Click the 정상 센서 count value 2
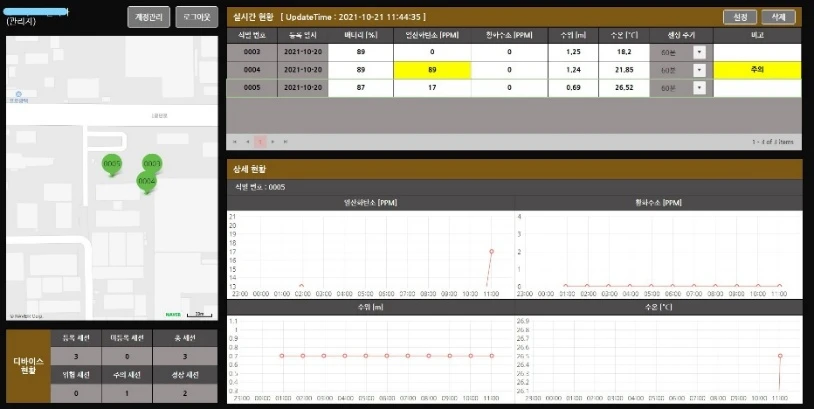Image resolution: width=814 pixels, height=409 pixels. pos(185,393)
